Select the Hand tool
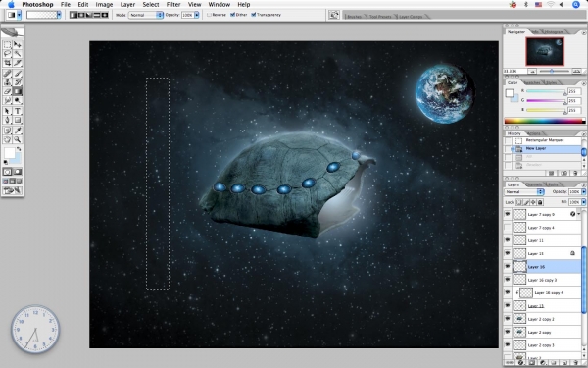Screen dimensions: 588x368 coord(7,139)
